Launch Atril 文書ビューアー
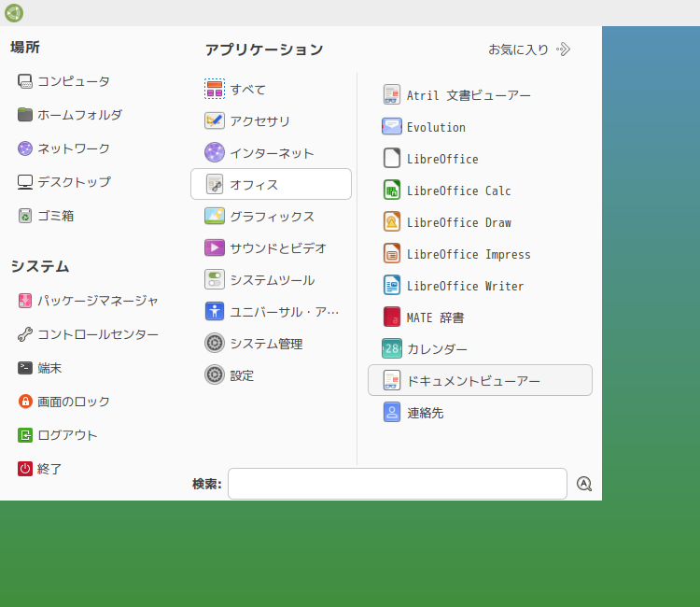700x607 pixels. pos(480,95)
